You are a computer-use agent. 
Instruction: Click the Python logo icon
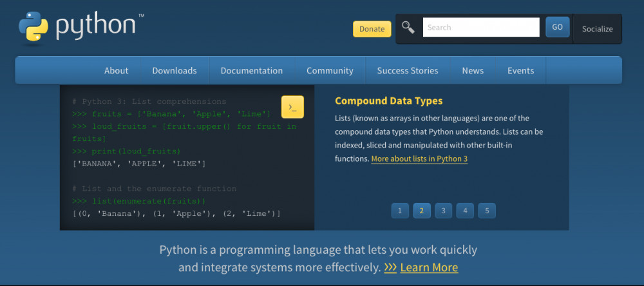[33, 26]
